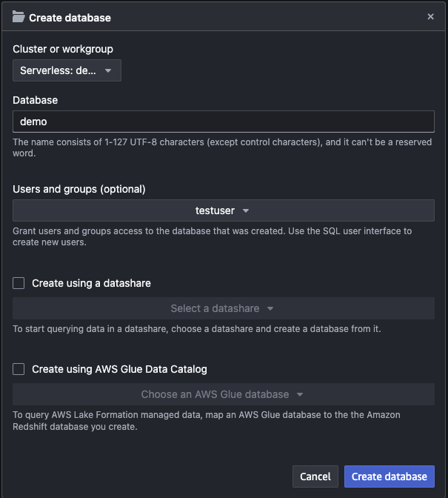Click the Cancel button
The image size is (448, 498).
tap(315, 477)
